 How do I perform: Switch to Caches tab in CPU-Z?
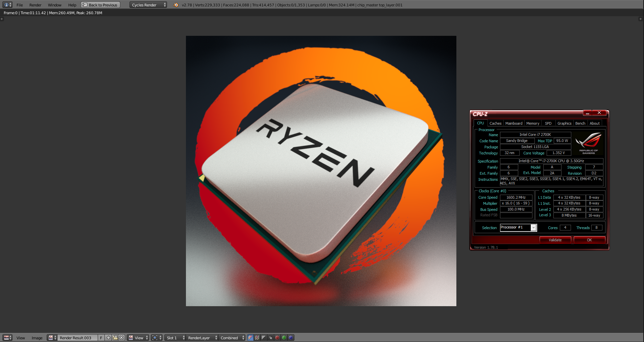[x=495, y=123]
